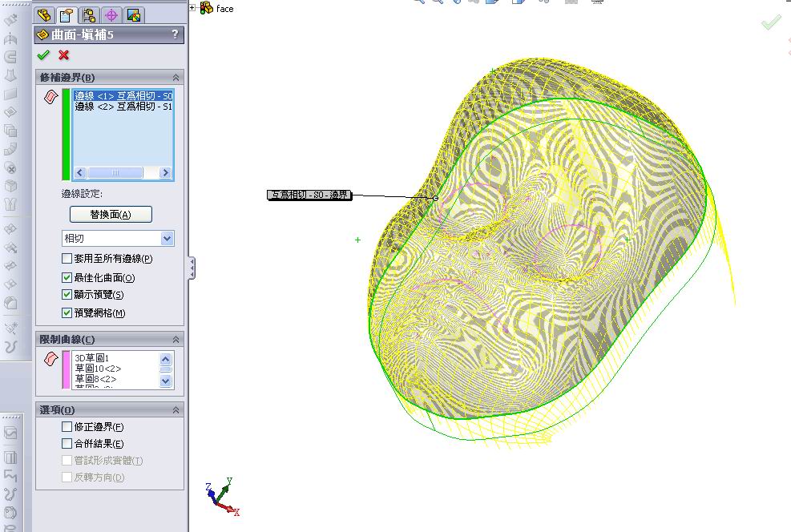
Task: Click boundary list scroll-left arrow
Action: pyautogui.click(x=79, y=172)
